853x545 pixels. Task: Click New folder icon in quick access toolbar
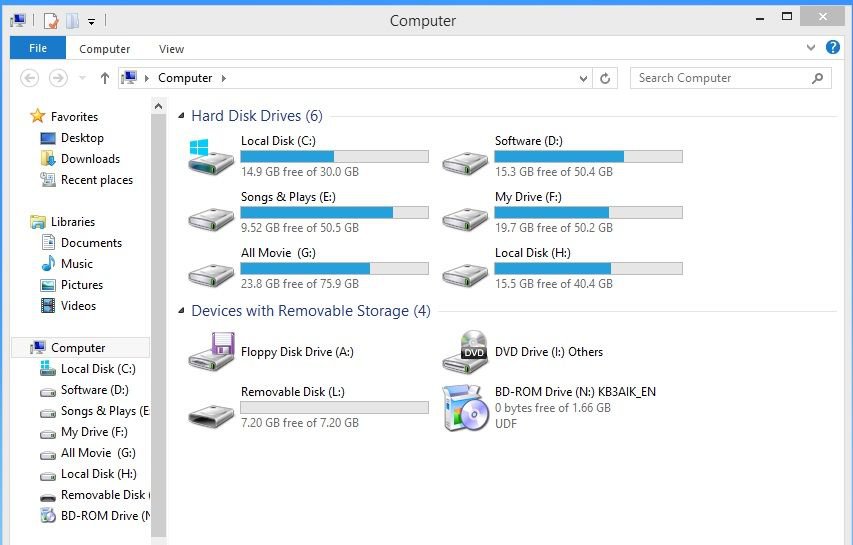point(72,21)
